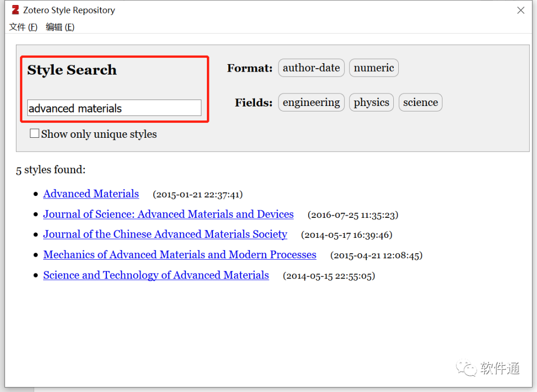Click the Fields: label
This screenshot has height=392, width=537.
(x=254, y=102)
